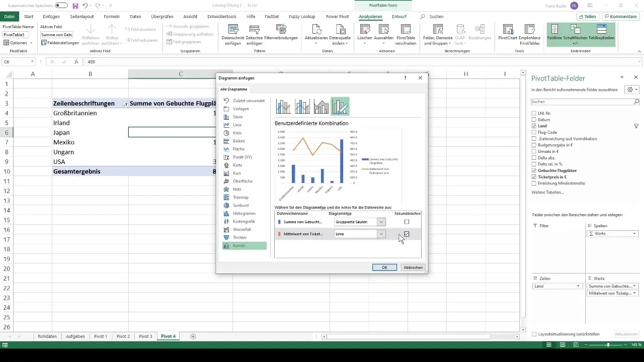Select the Säule chart type icon
Viewport: 644px width, 362px height.
click(x=227, y=117)
